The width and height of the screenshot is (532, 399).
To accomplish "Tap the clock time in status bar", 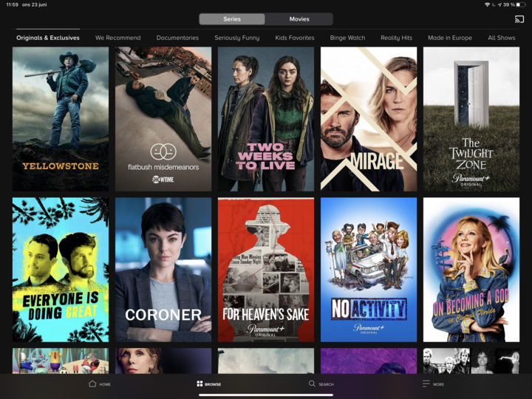I will 13,4.
